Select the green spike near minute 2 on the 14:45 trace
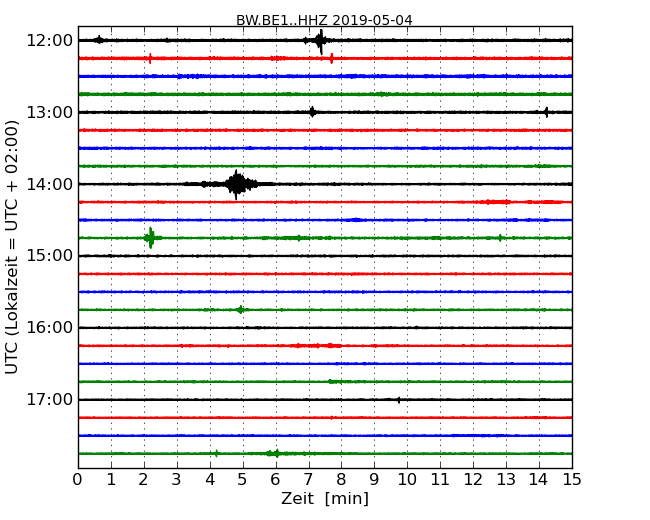650x520 pixels. pos(151,238)
